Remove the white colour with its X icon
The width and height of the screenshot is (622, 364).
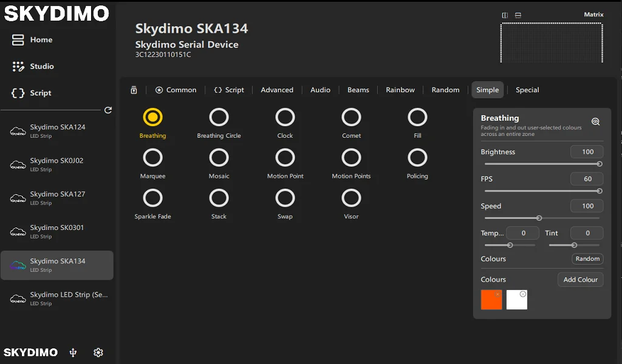[x=523, y=294]
